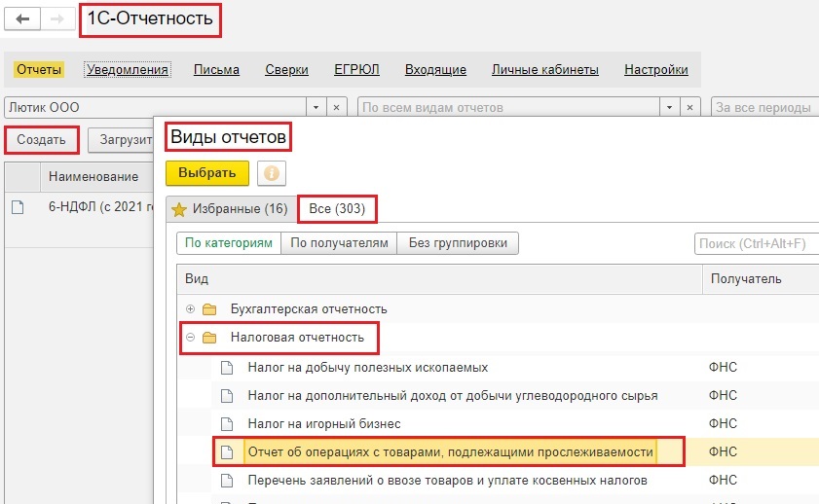
Task: Open the По всем видам отчетов dropdown
Action: pyautogui.click(x=670, y=107)
